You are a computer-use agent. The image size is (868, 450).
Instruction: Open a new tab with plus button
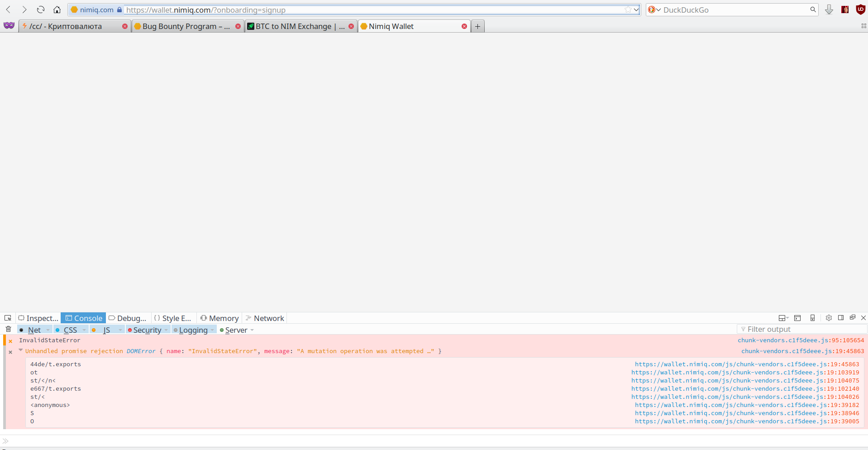point(477,26)
